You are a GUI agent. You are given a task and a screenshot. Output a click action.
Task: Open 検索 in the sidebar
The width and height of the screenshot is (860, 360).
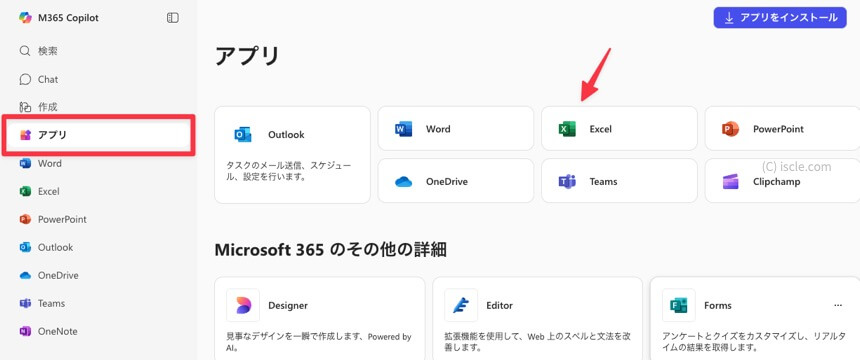(99, 51)
